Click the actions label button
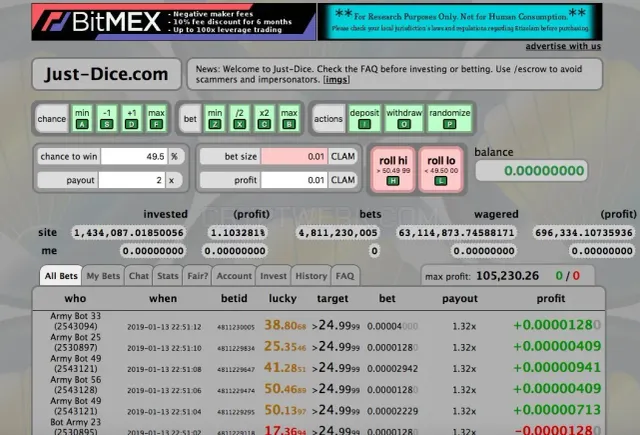Viewport: 640px width, 435px height. pyautogui.click(x=328, y=119)
